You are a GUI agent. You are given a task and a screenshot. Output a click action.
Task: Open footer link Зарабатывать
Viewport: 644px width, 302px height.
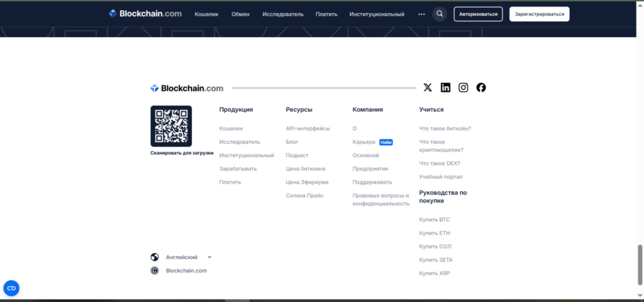coord(238,169)
